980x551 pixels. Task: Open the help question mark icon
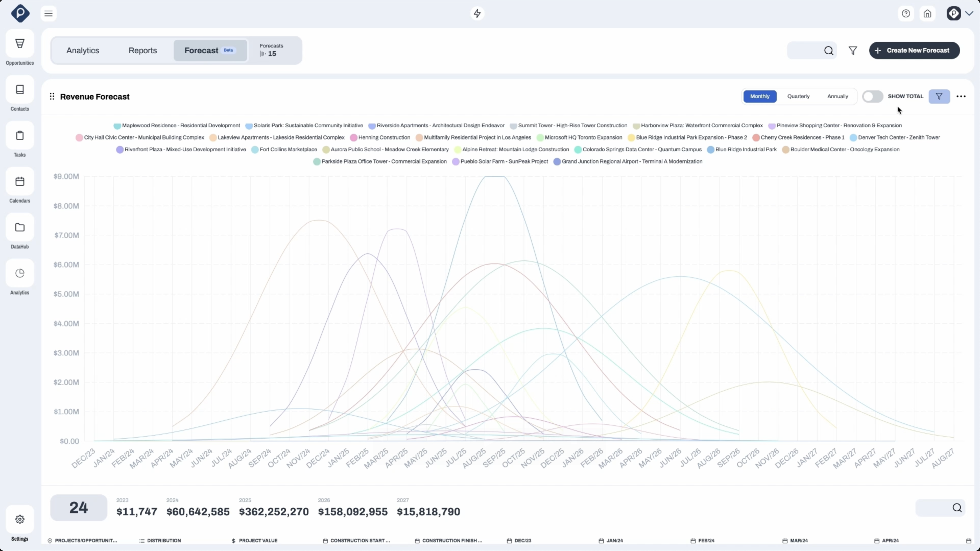pyautogui.click(x=906, y=14)
